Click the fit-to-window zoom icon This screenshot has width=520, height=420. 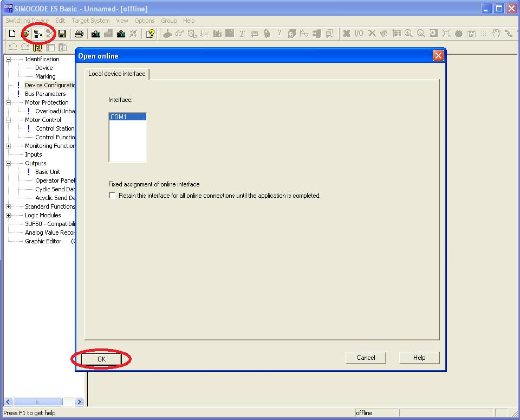click(x=446, y=34)
